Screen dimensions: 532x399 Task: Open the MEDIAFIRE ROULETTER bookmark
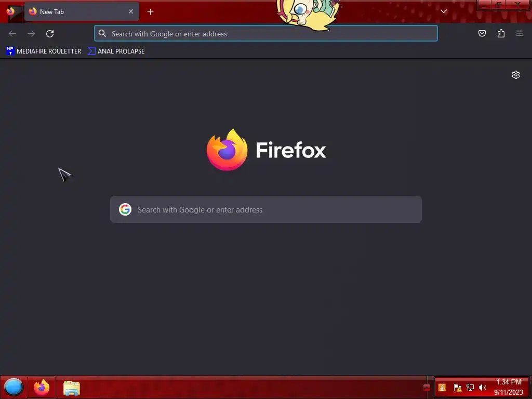pos(44,51)
